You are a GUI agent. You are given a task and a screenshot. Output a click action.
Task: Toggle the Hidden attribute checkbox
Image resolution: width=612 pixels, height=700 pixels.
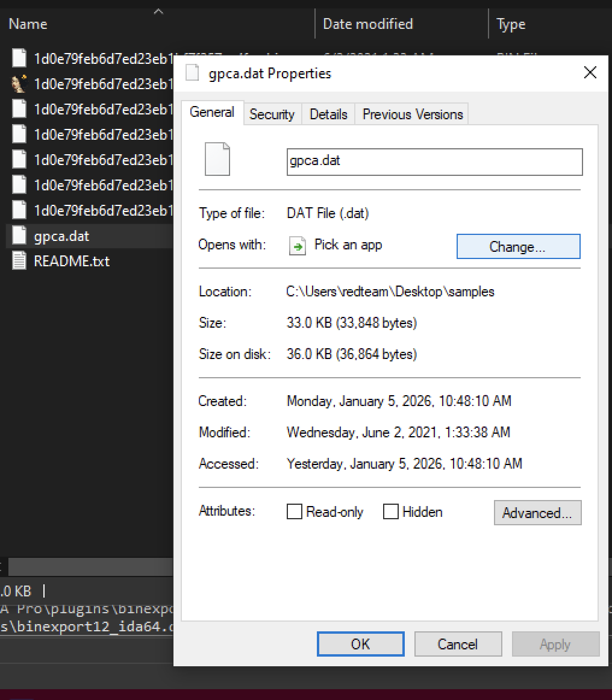(390, 511)
